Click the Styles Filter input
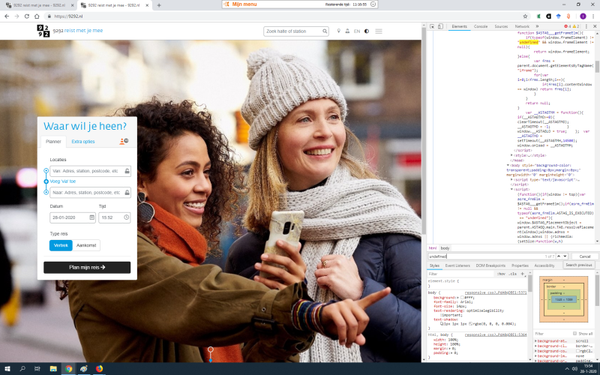This screenshot has width=600, height=375. click(x=461, y=274)
